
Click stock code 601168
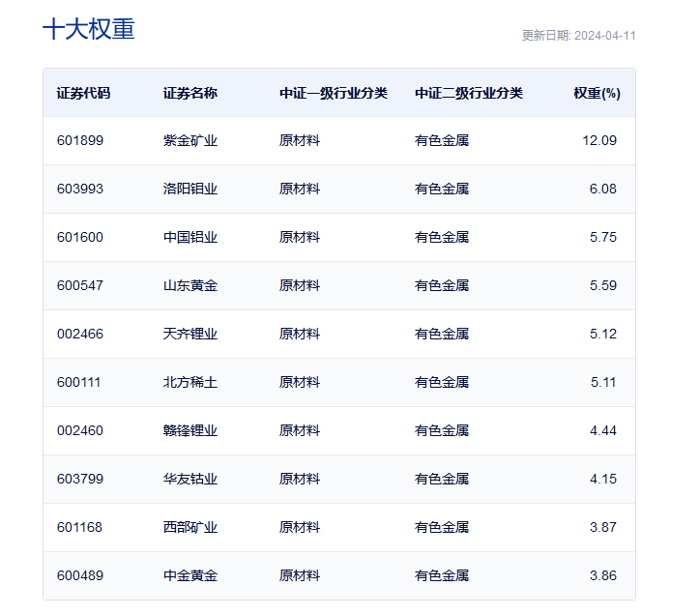79,527
